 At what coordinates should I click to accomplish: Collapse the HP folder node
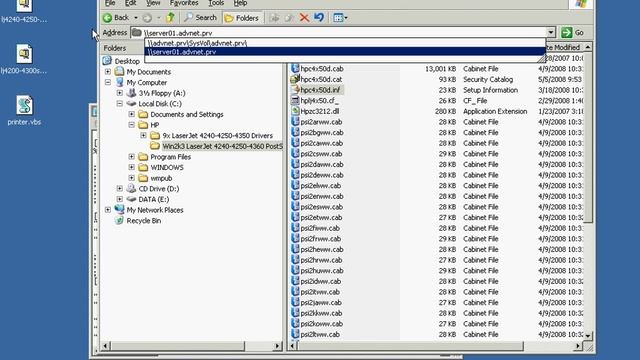[131, 125]
